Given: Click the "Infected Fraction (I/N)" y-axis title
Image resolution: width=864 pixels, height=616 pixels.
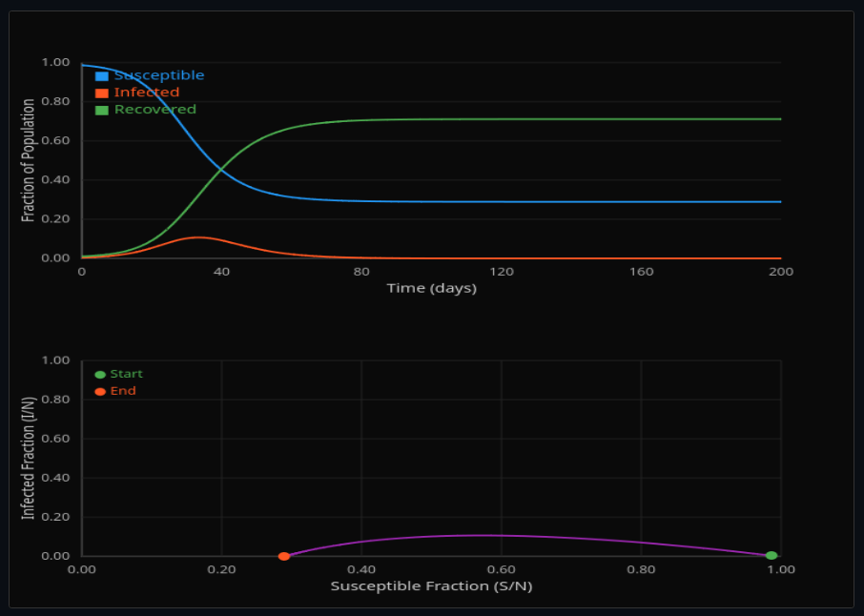Looking at the screenshot, I should tap(29, 458).
